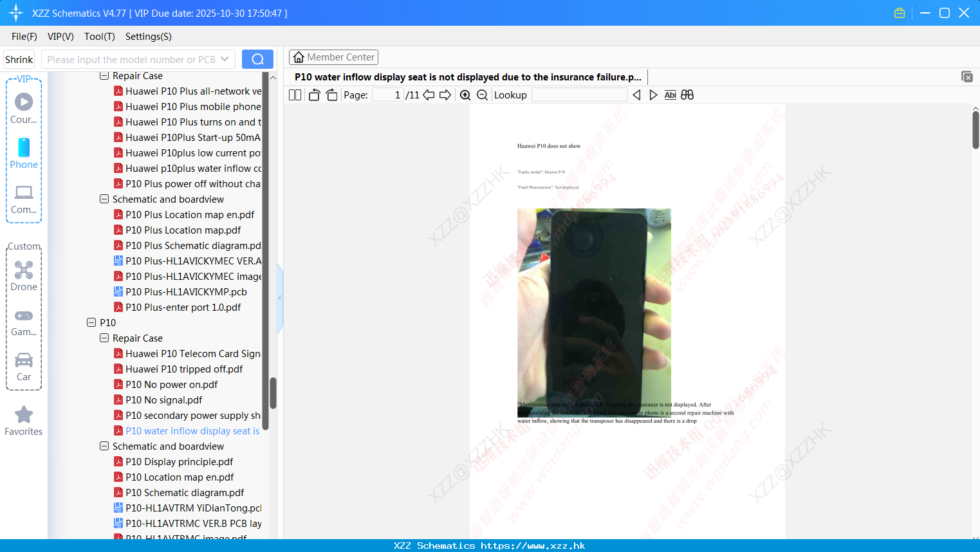
Task: Go to next page arrow
Action: tap(445, 95)
